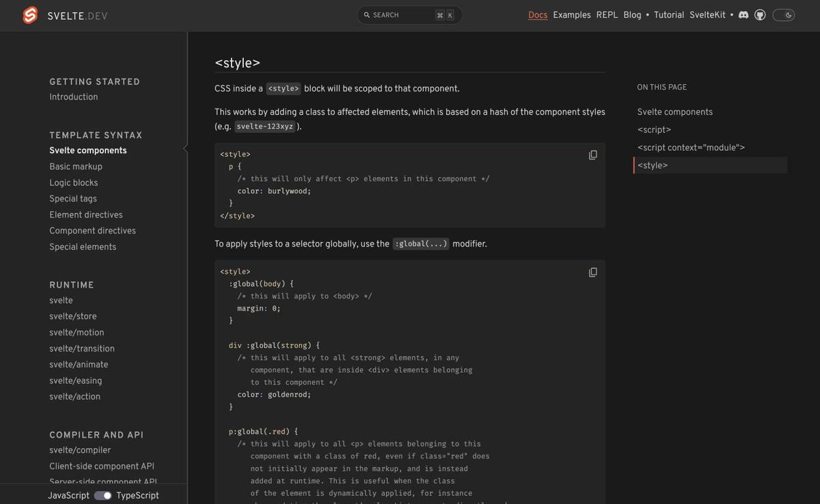Screen dimensions: 820x504
Task: Open Element directives sidebar link
Action: click(x=86, y=214)
